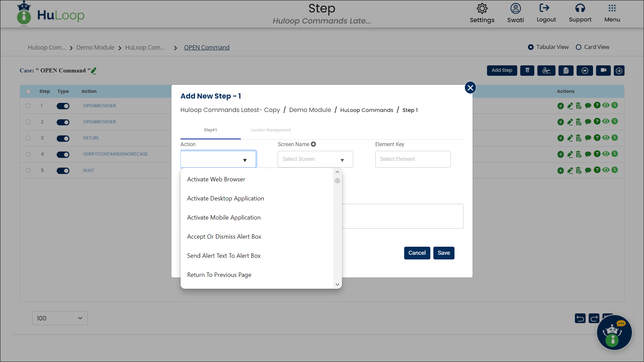
Task: Tick the checkbox for step 3
Action: click(28, 138)
